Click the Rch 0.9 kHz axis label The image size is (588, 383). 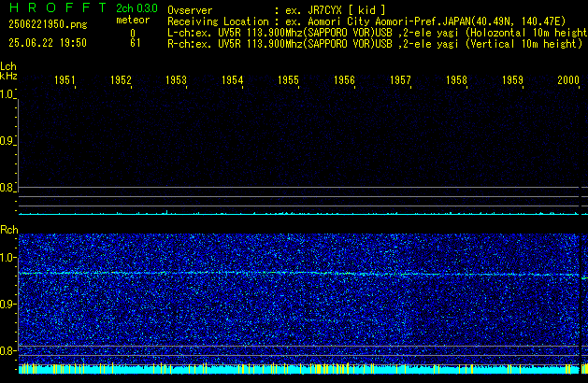pos(7,304)
